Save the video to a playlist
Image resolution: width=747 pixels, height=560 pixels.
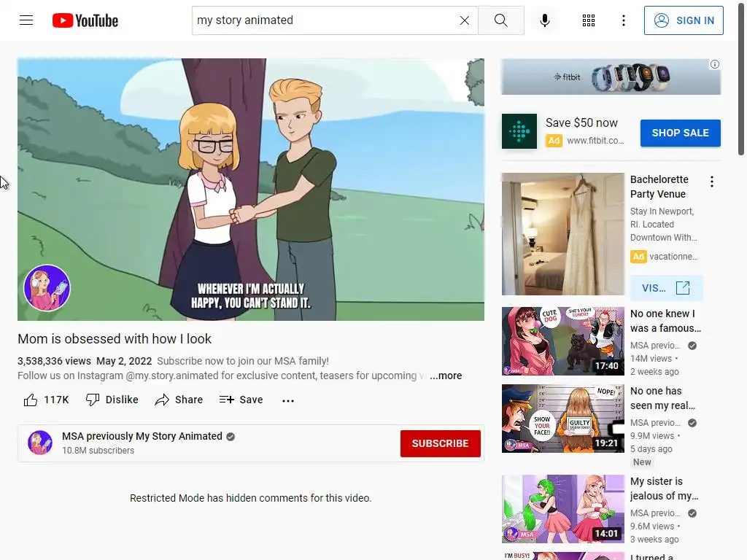click(x=241, y=400)
